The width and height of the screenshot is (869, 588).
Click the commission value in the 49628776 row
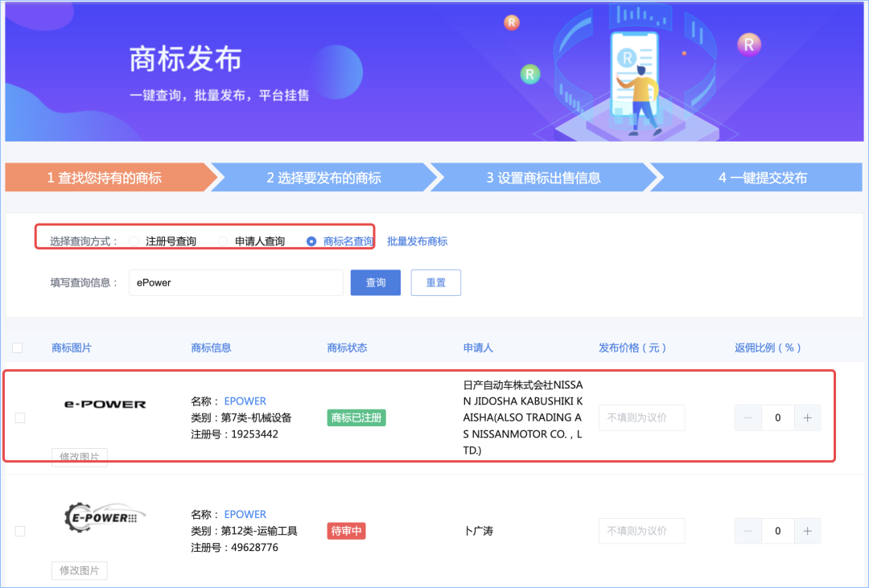click(x=777, y=531)
